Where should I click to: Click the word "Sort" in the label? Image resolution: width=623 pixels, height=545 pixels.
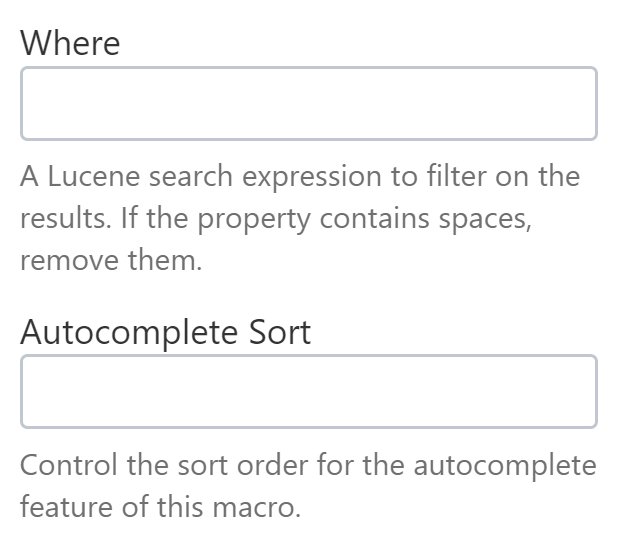pos(279,331)
